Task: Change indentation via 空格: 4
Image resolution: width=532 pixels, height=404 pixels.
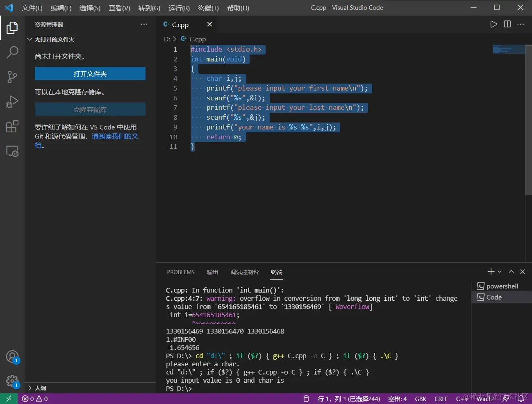Action: pos(398,399)
